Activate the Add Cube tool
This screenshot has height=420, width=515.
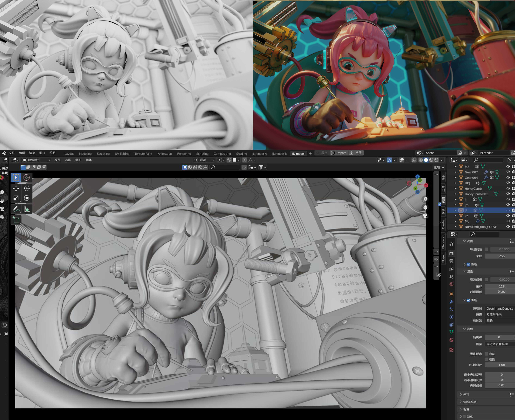(x=16, y=220)
